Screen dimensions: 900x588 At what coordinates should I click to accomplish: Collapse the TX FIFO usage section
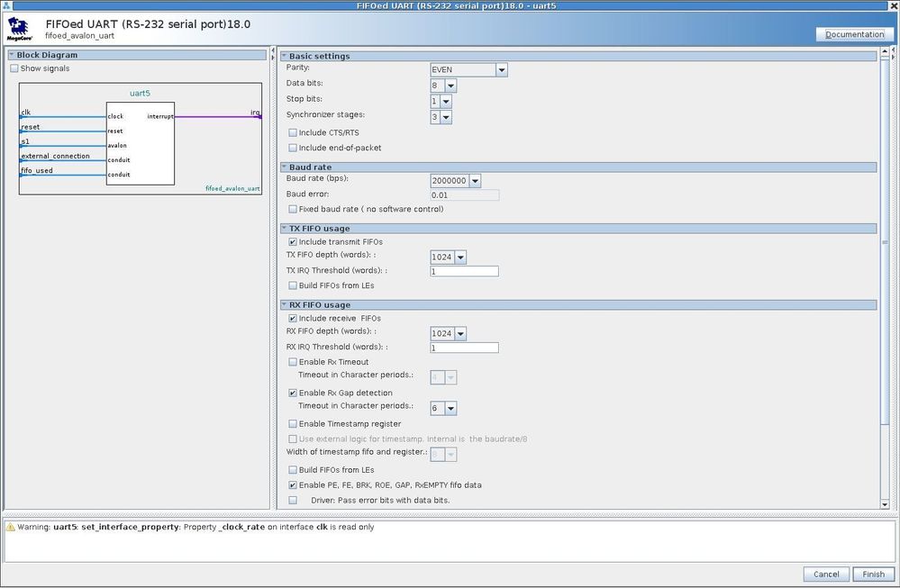click(284, 229)
